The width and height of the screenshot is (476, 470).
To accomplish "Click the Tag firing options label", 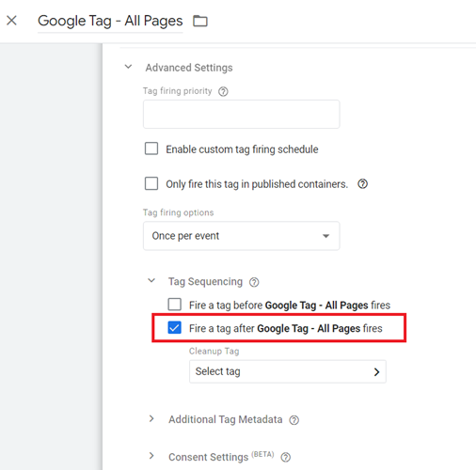I will point(178,212).
